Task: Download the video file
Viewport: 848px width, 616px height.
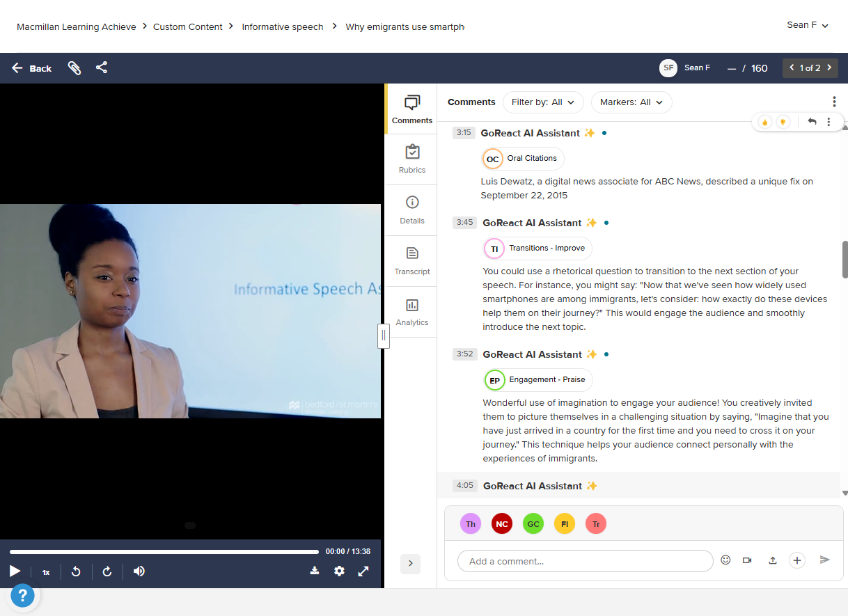Action: [x=315, y=571]
